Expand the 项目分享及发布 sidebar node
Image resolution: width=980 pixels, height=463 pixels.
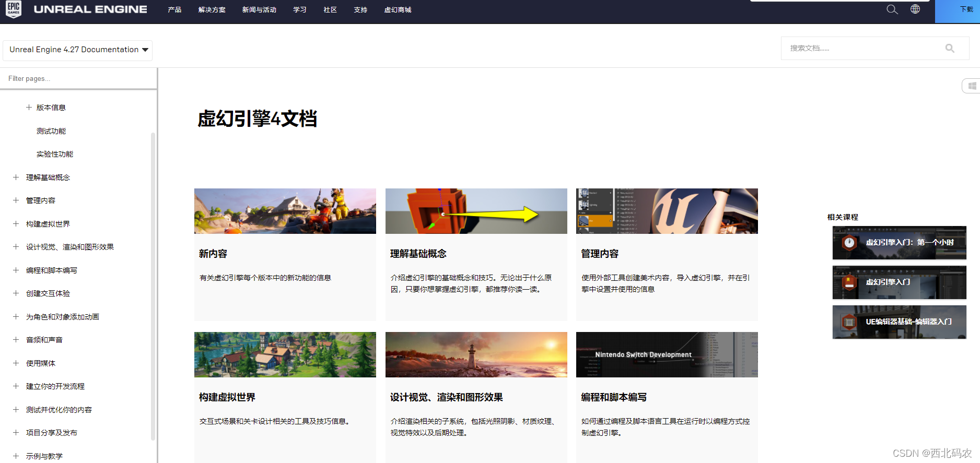click(x=16, y=433)
